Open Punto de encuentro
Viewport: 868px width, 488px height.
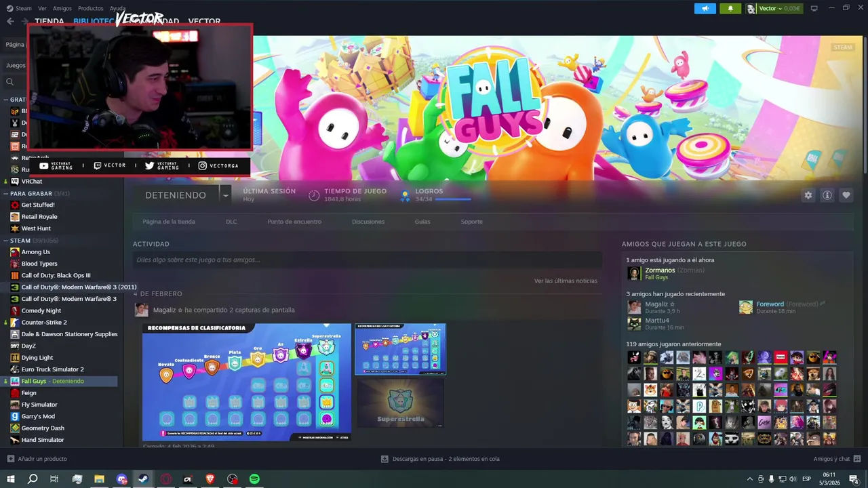[294, 222]
